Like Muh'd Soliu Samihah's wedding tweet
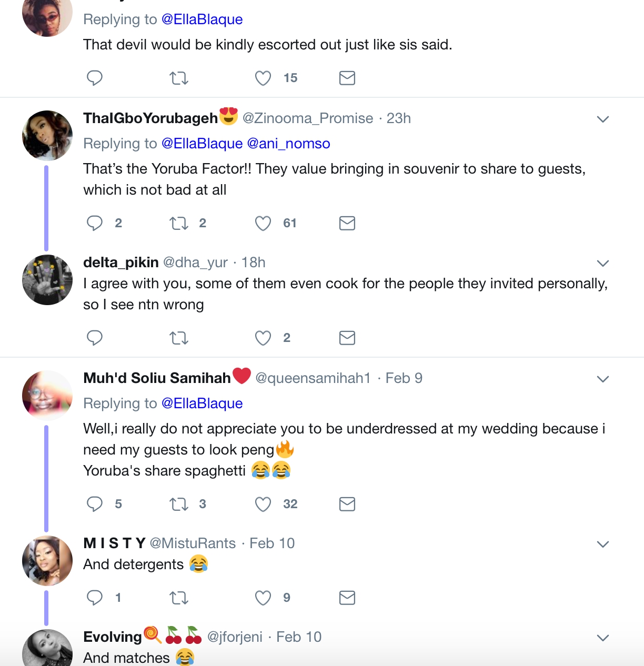 pyautogui.click(x=263, y=504)
